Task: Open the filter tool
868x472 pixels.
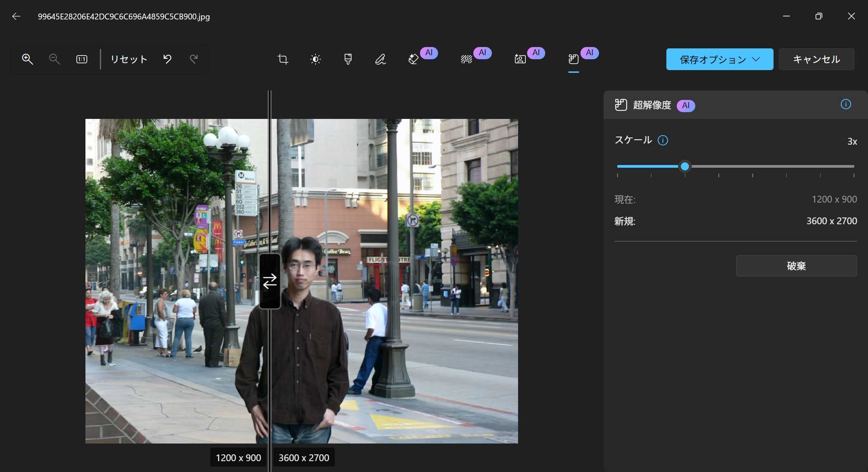Action: point(348,59)
